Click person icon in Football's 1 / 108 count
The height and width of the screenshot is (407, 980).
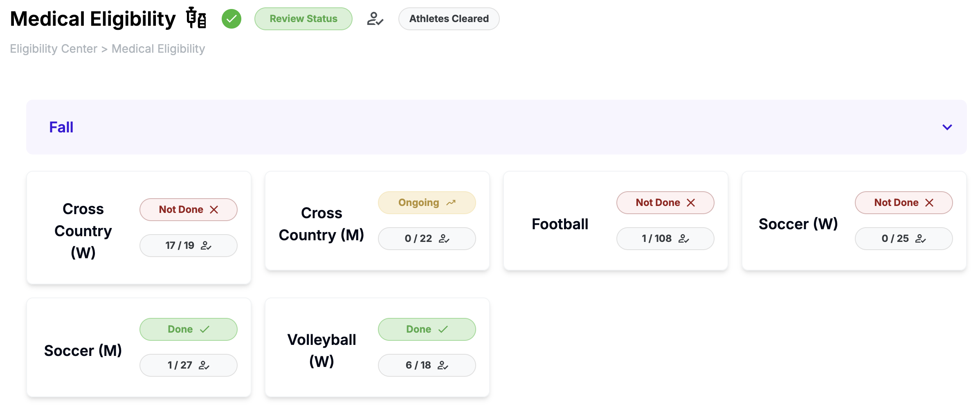tap(683, 239)
